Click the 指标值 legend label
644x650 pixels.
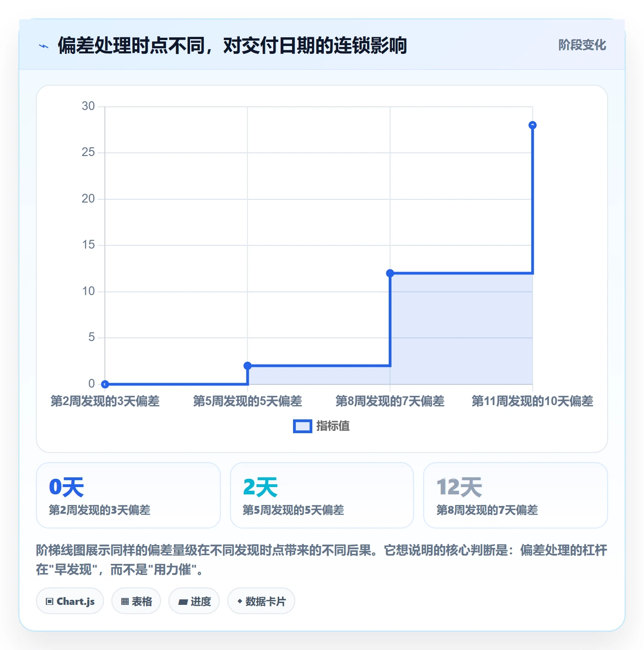(333, 426)
